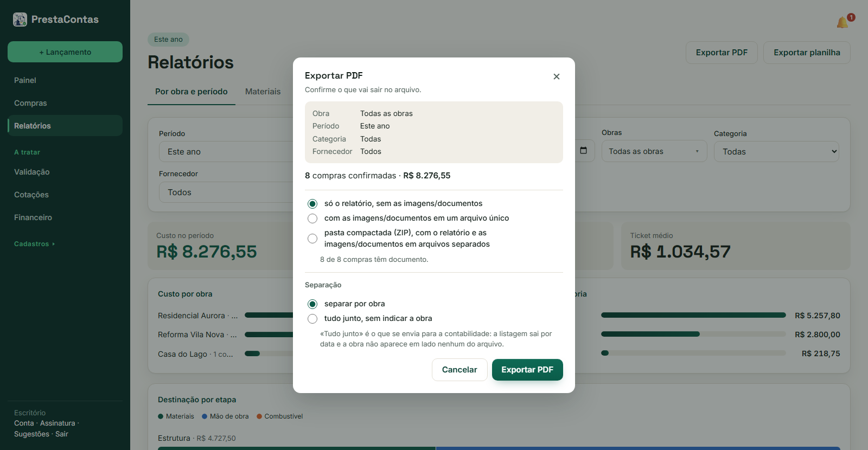Close the Exportar PDF dialog

(x=556, y=76)
